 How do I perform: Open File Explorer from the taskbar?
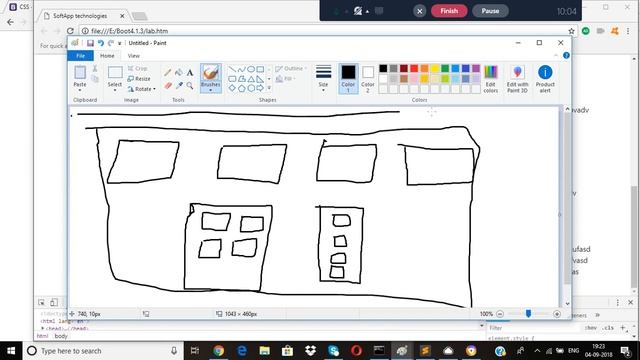[264, 351]
